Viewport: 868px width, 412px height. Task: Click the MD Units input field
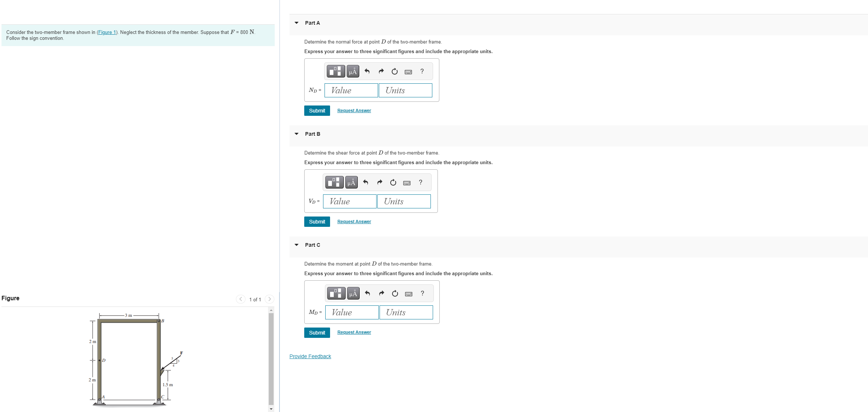406,312
